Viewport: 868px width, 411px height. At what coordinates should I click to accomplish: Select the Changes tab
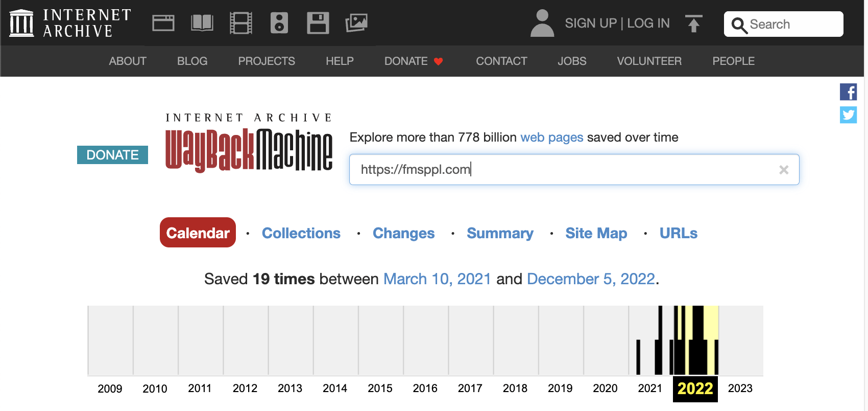403,233
